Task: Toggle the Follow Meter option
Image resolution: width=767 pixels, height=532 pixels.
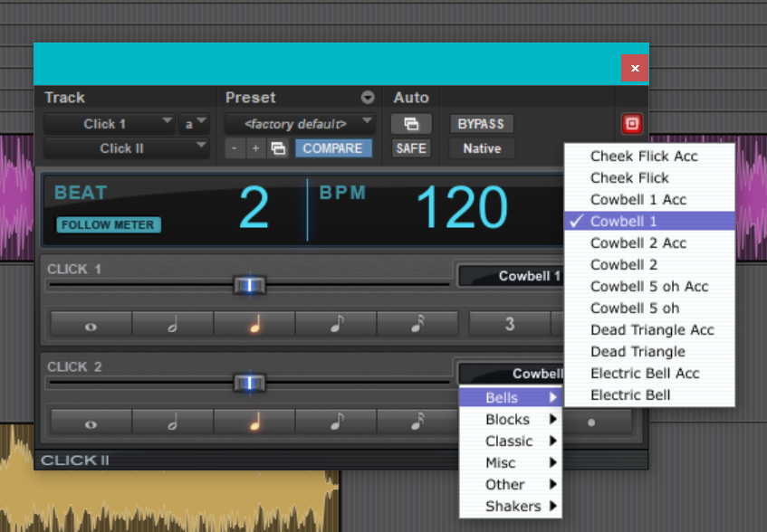Action: click(109, 225)
